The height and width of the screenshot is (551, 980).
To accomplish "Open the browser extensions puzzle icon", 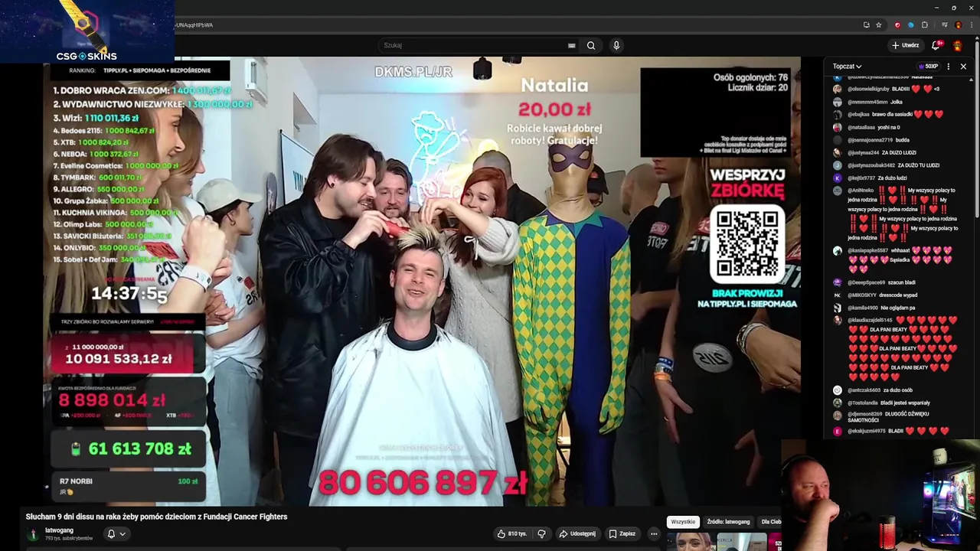I will click(x=924, y=24).
